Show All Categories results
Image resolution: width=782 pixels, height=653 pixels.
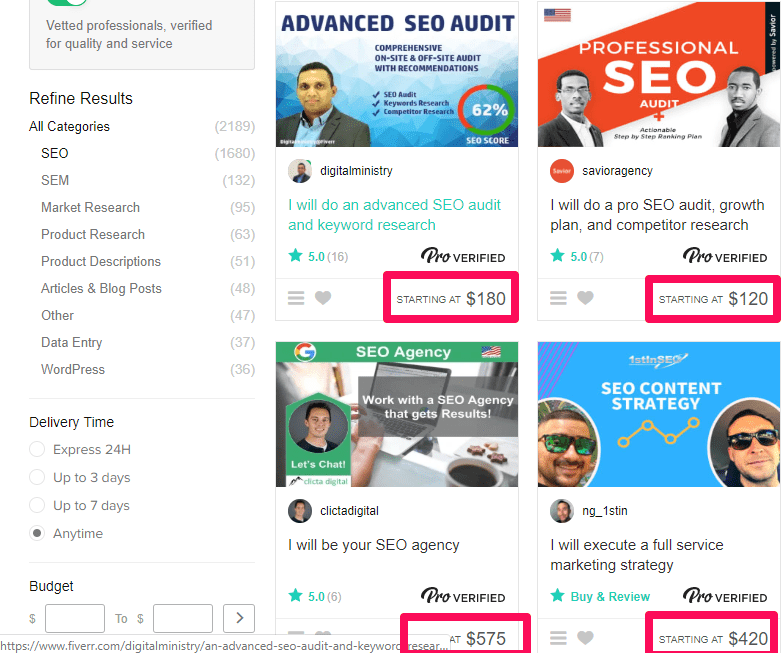pyautogui.click(x=69, y=126)
